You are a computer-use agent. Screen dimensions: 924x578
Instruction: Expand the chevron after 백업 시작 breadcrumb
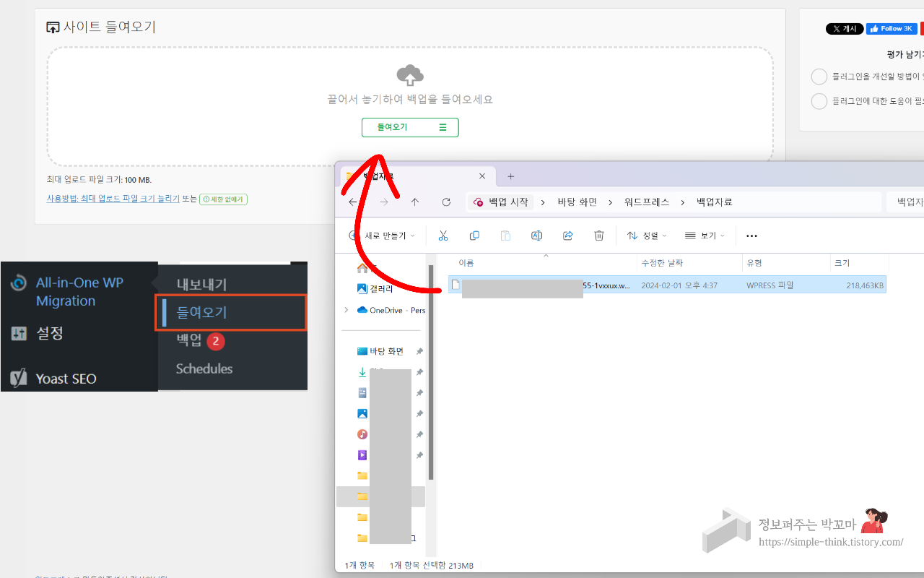544,202
